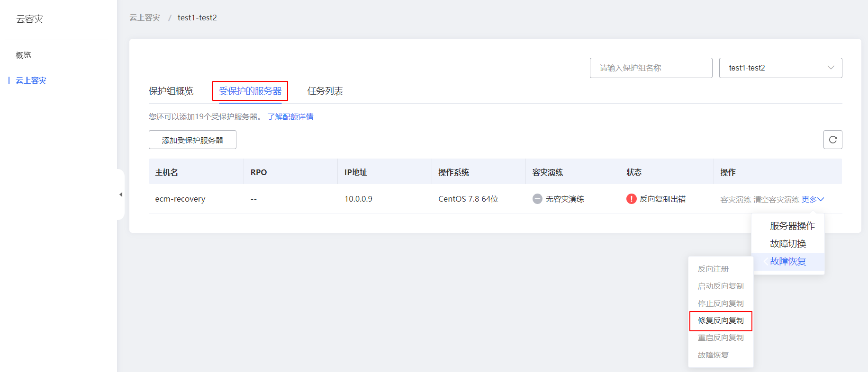868x372 pixels.
Task: Select 故障切换 in the more menu
Action: (788, 244)
